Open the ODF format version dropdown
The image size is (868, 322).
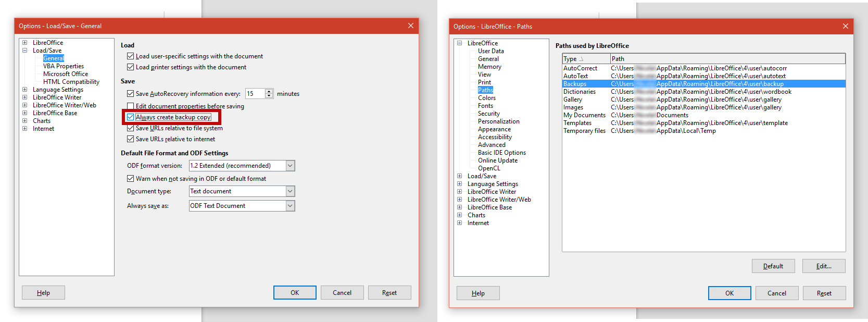(290, 166)
